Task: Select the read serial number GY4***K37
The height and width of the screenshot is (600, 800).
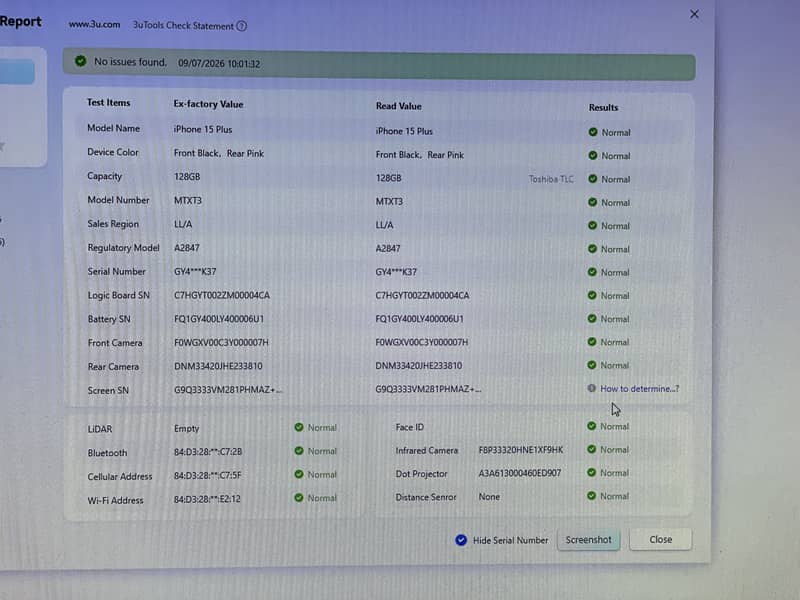Action: tap(396, 272)
